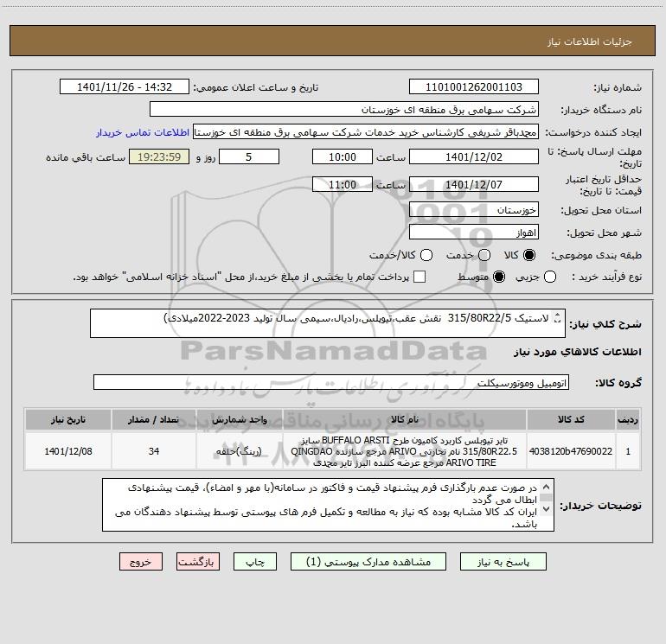Click the response deadline date 1401/12/02

(474, 156)
